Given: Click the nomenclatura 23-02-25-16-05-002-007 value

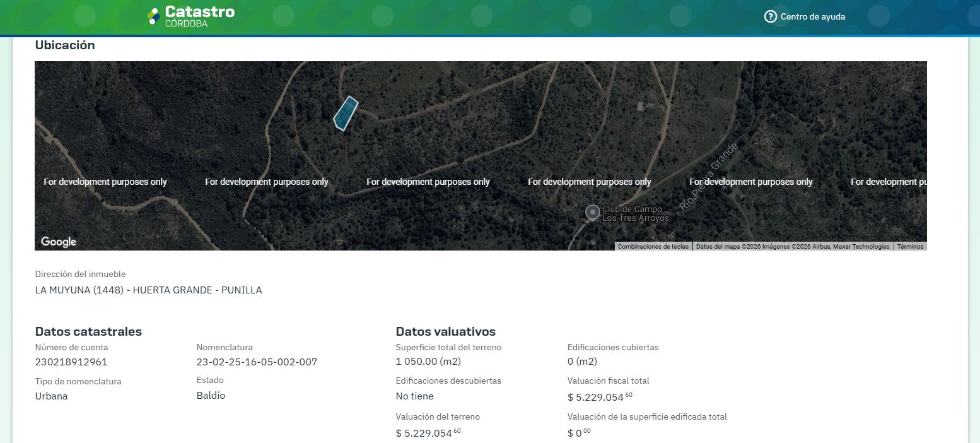Looking at the screenshot, I should coord(257,362).
